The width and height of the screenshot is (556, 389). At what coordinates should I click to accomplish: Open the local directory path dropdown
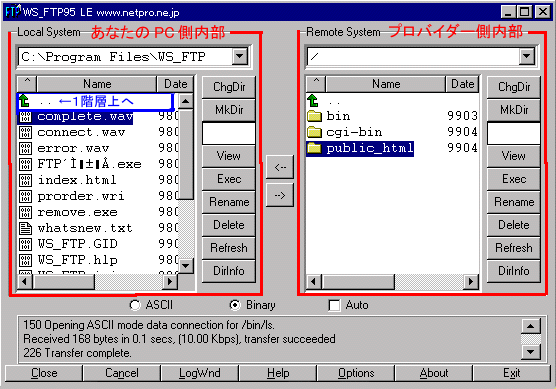240,56
